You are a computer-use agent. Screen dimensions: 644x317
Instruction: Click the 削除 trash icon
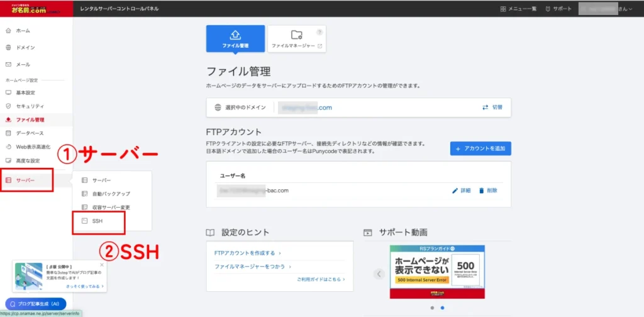pyautogui.click(x=482, y=190)
